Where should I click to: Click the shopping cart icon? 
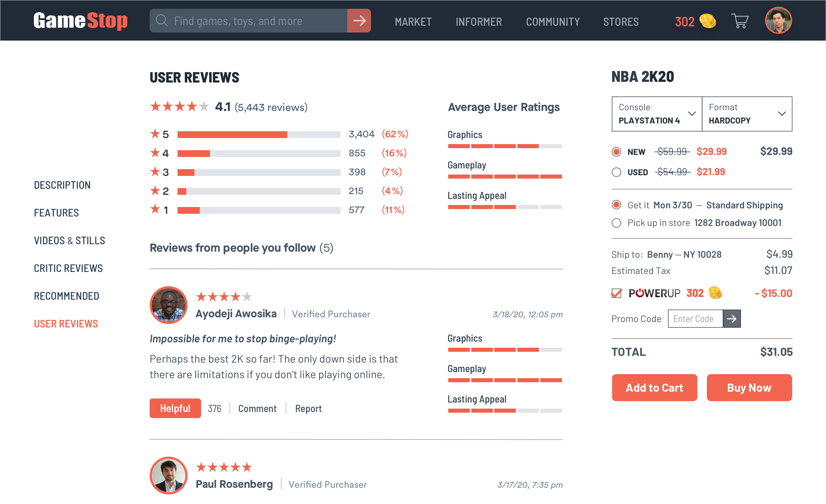pos(740,21)
